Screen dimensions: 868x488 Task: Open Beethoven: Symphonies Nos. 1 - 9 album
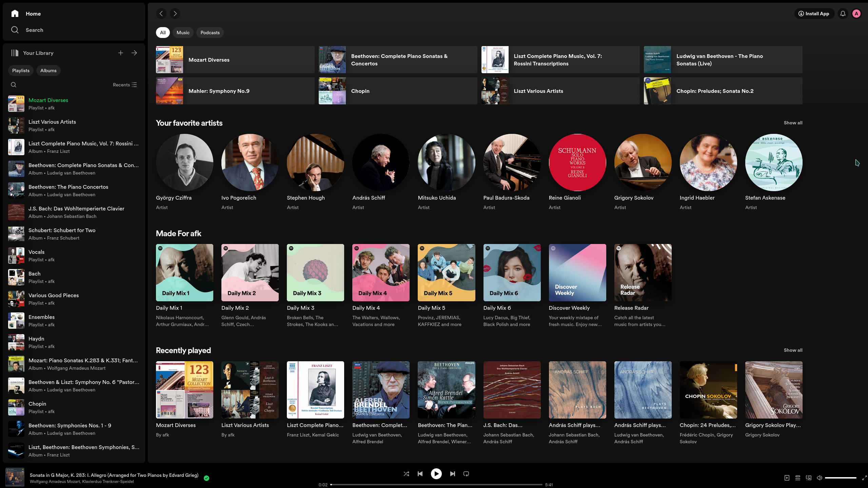[74, 429]
